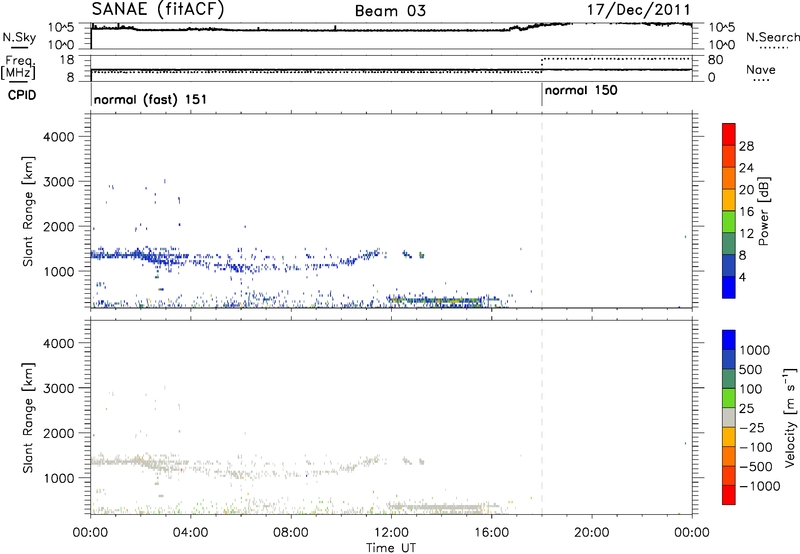Click the blue scatter band near 1300 km at 01:00
The width and height of the screenshot is (800, 554).
(x=115, y=255)
